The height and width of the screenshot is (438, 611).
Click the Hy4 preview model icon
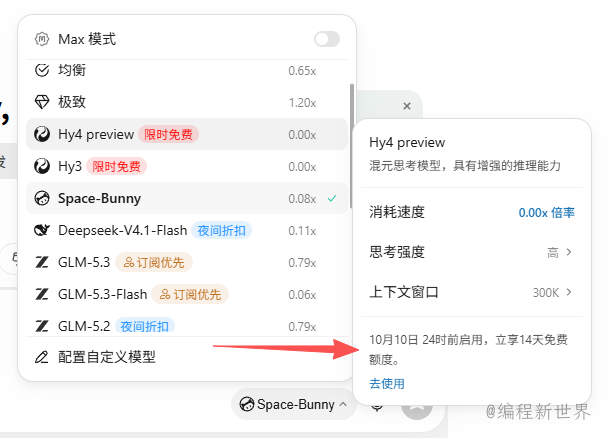click(x=42, y=134)
